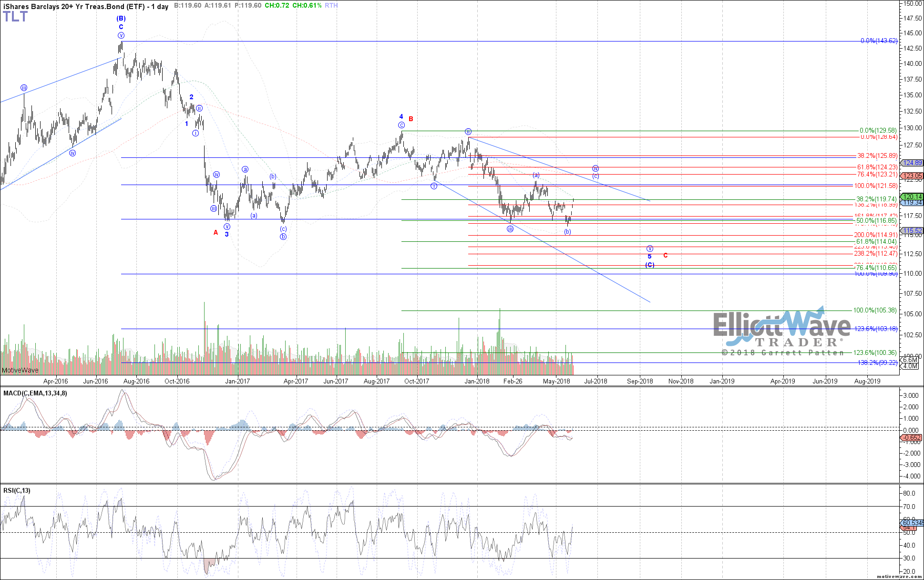The width and height of the screenshot is (924, 580).
Task: Click the 138.2%(99.22) extension label
Action: pos(878,362)
